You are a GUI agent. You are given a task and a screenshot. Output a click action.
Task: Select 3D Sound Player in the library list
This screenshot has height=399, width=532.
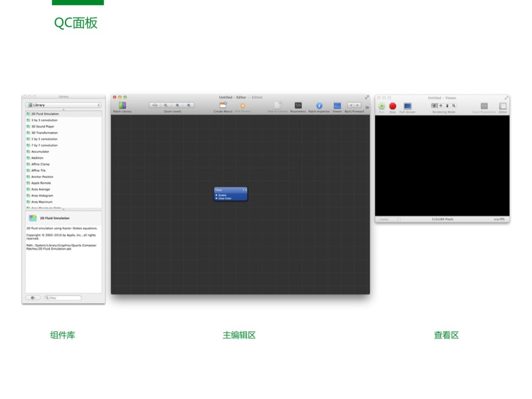coord(43,127)
